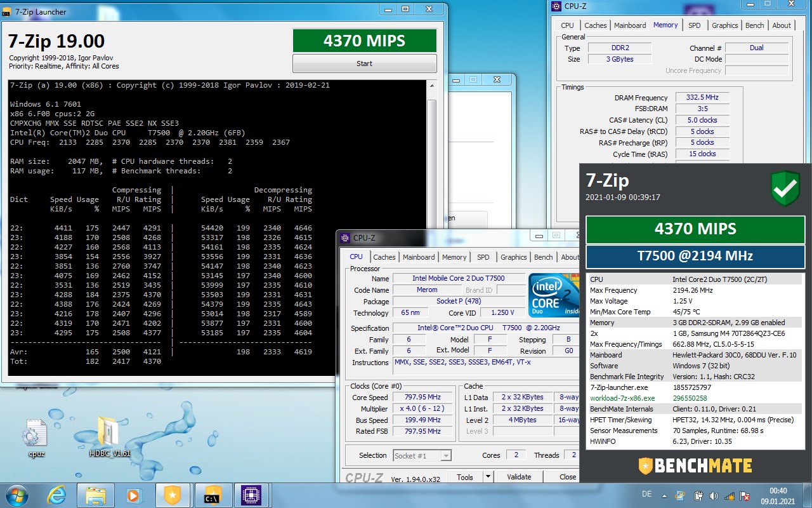Switch to the 7-Zip Launcher console taskbar button
The image size is (812, 508).
pyautogui.click(x=213, y=495)
